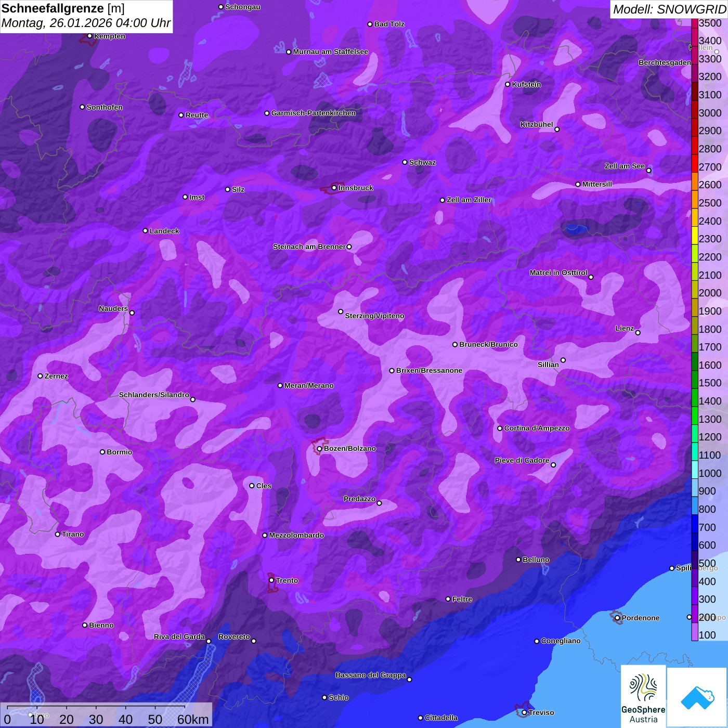
Task: Click the Cortina d'Ampezzo marker
Action: [x=500, y=428]
